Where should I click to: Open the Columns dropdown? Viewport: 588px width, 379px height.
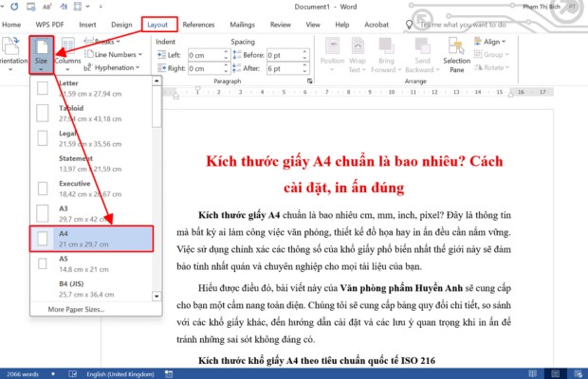coord(68,55)
